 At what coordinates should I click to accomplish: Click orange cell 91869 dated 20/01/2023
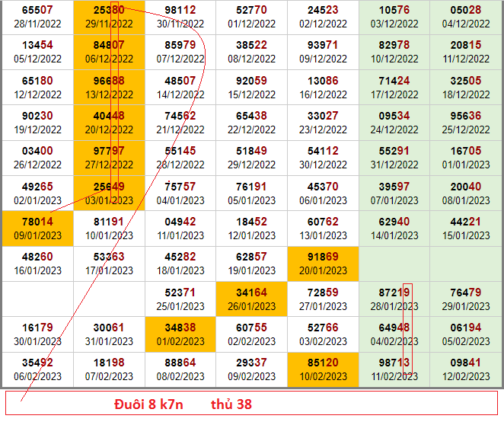[323, 264]
